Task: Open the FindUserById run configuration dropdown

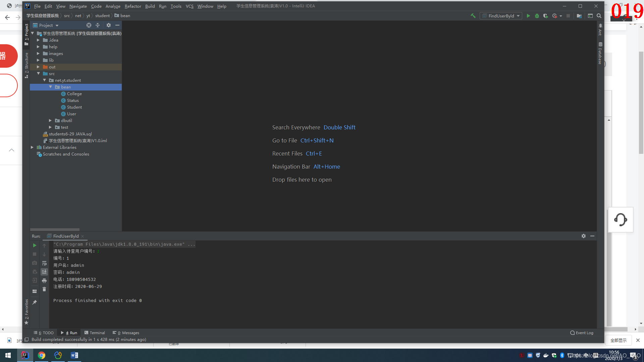Action: (501, 16)
